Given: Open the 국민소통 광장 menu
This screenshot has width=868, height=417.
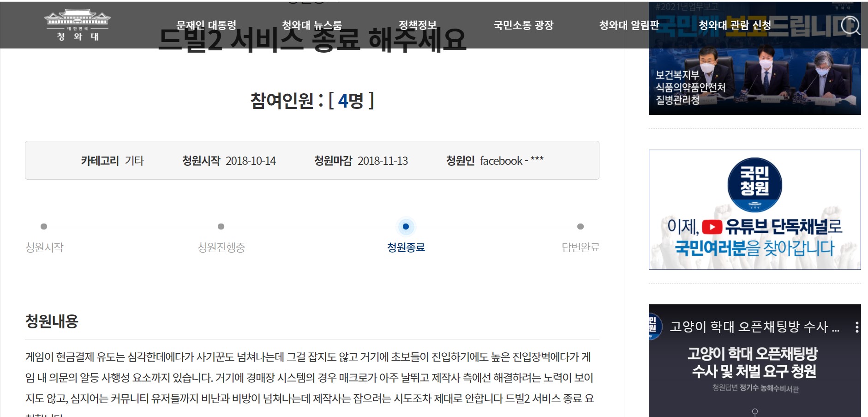Looking at the screenshot, I should coord(523,25).
